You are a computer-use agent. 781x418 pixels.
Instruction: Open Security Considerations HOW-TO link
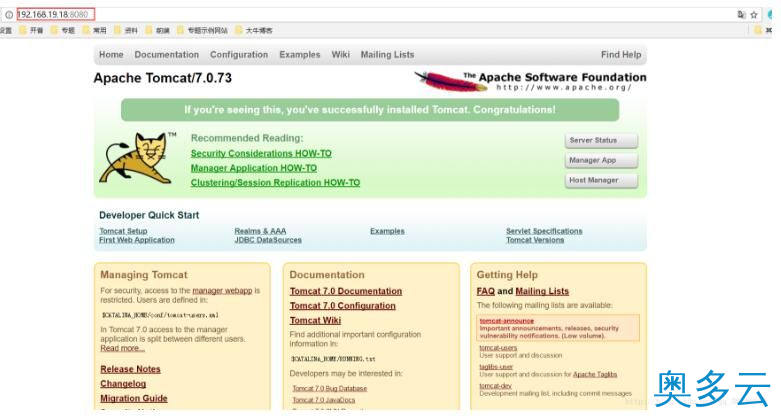point(261,153)
